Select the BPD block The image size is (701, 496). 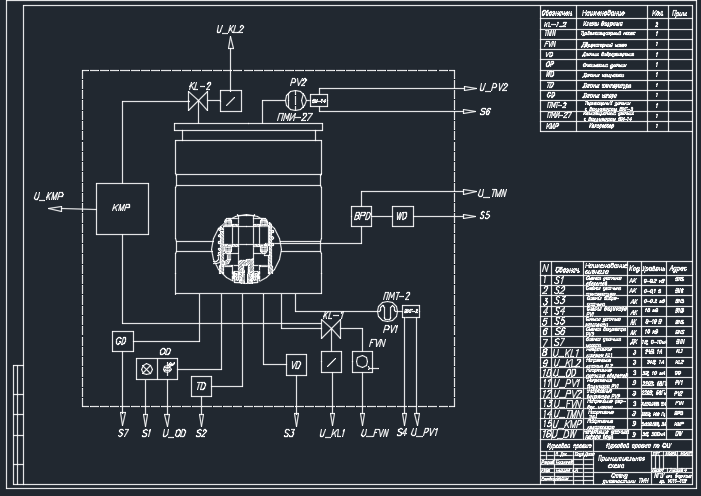362,215
